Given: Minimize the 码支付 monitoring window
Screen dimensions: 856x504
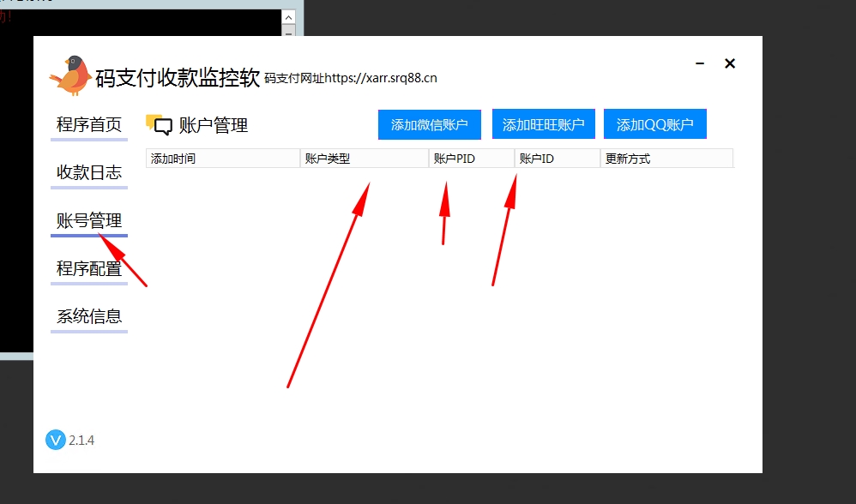Looking at the screenshot, I should (x=701, y=64).
